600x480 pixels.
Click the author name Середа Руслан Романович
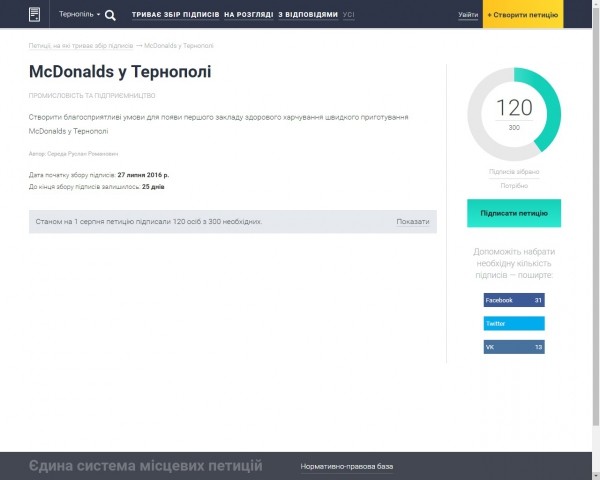point(83,154)
